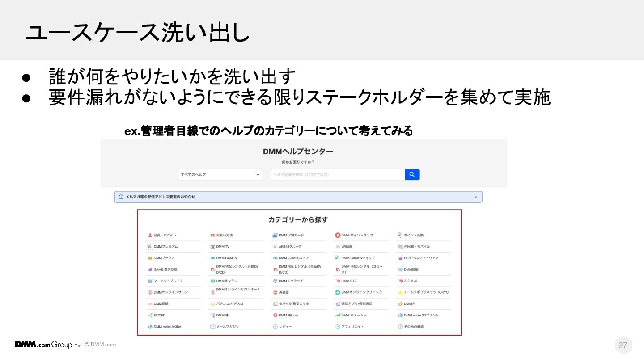This screenshot has width=644, height=362.
Task: Click the DMMスクラッチ icon
Action: 275,281
